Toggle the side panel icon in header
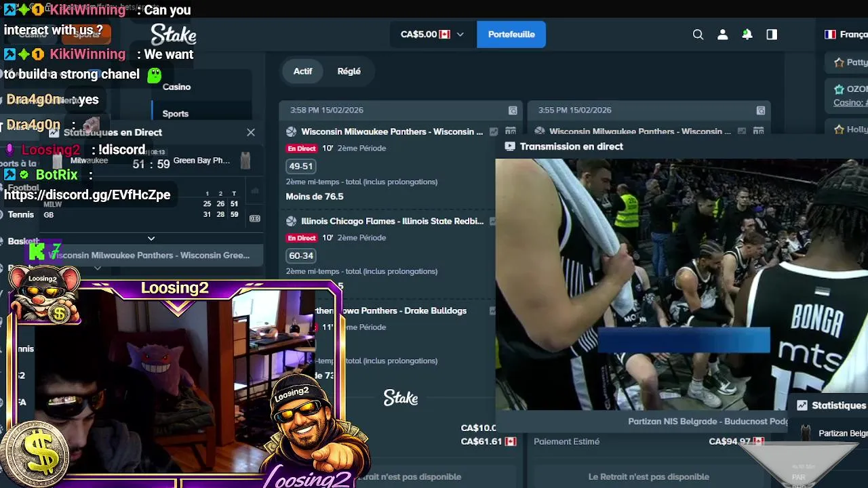The image size is (868, 488). coord(772,35)
